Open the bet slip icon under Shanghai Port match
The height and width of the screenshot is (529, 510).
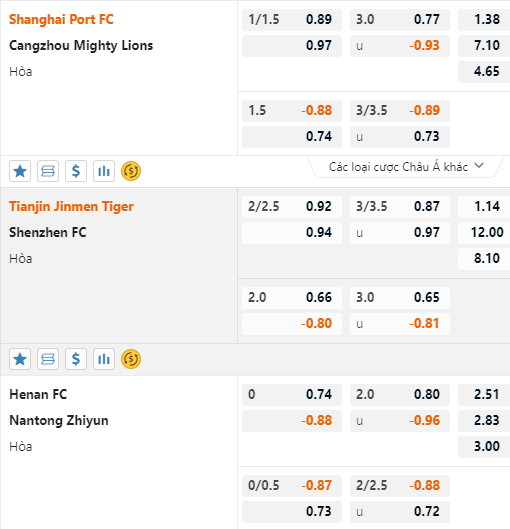tap(48, 171)
